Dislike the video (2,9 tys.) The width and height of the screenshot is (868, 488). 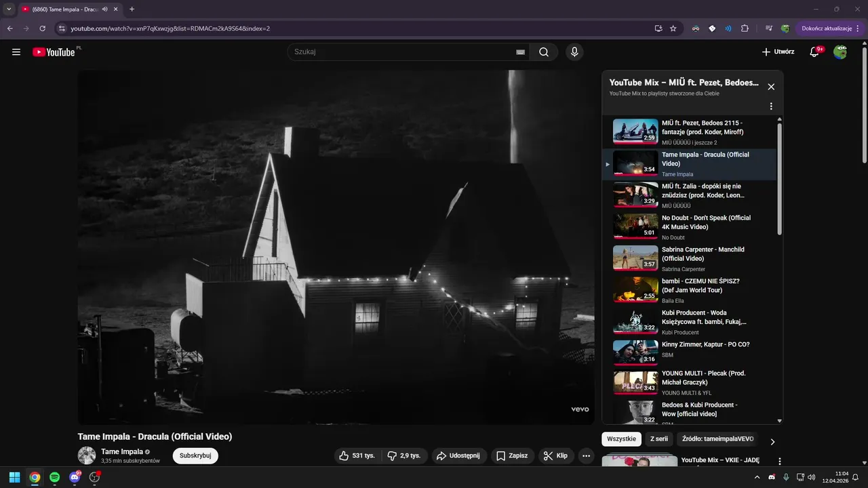point(404,455)
